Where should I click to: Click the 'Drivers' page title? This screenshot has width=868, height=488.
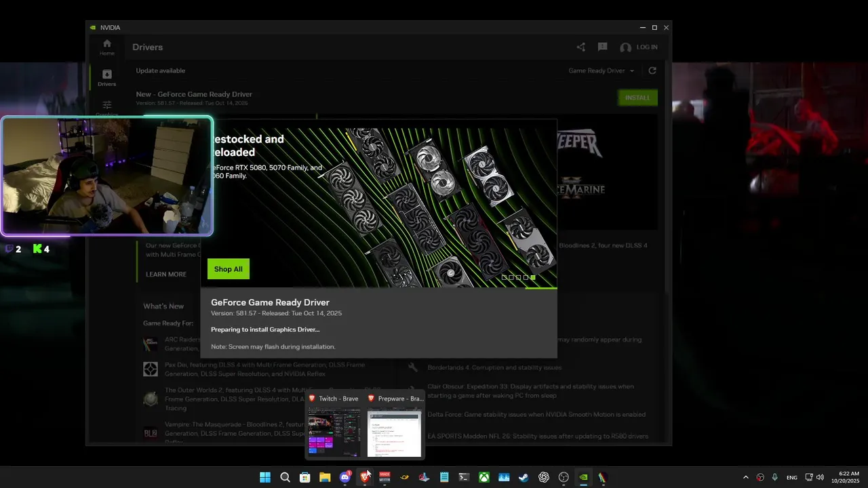pyautogui.click(x=148, y=47)
